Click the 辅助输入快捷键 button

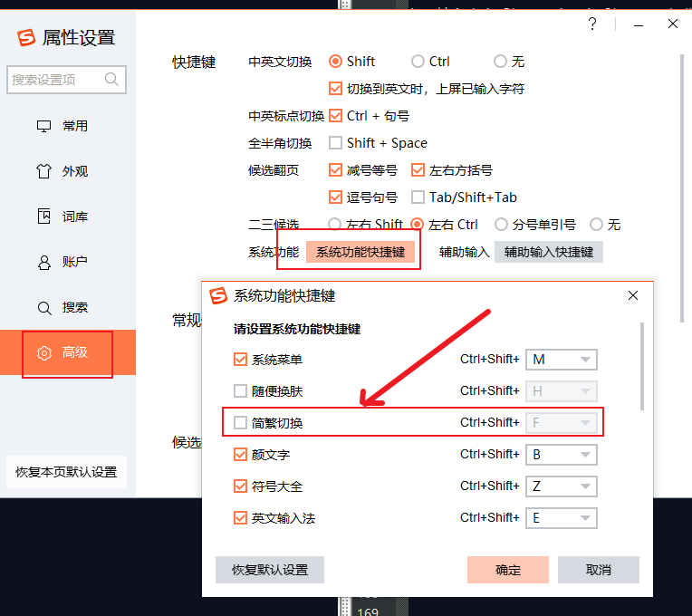click(x=549, y=252)
